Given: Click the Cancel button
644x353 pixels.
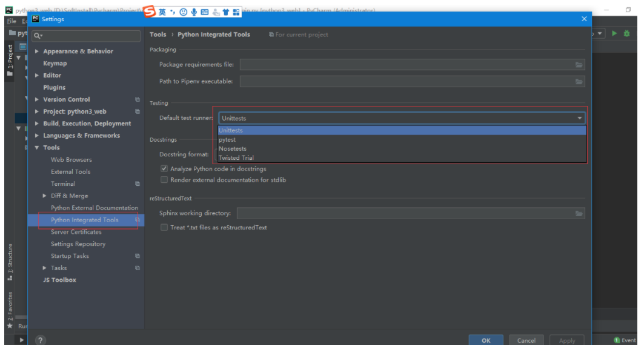Looking at the screenshot, I should 526,340.
